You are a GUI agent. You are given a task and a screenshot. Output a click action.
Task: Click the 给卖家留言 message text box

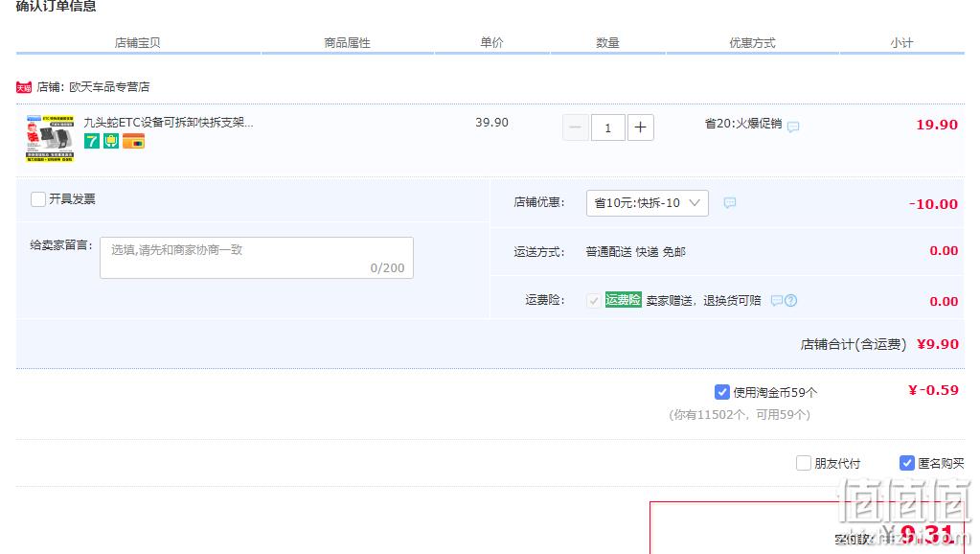coord(256,258)
